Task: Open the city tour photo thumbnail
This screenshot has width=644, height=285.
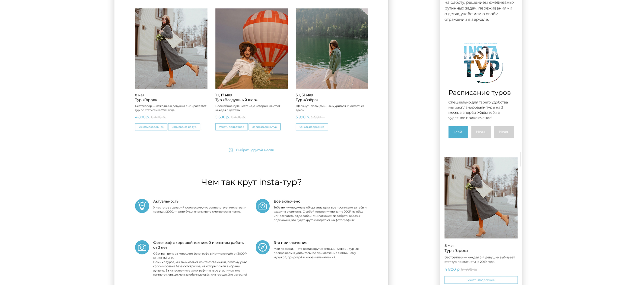Action: tap(171, 49)
